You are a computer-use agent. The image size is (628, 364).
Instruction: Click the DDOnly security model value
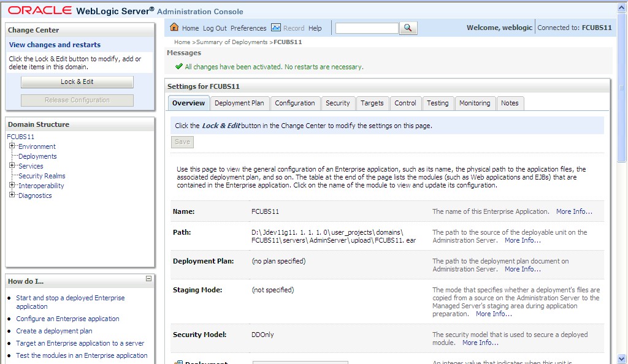tap(262, 335)
